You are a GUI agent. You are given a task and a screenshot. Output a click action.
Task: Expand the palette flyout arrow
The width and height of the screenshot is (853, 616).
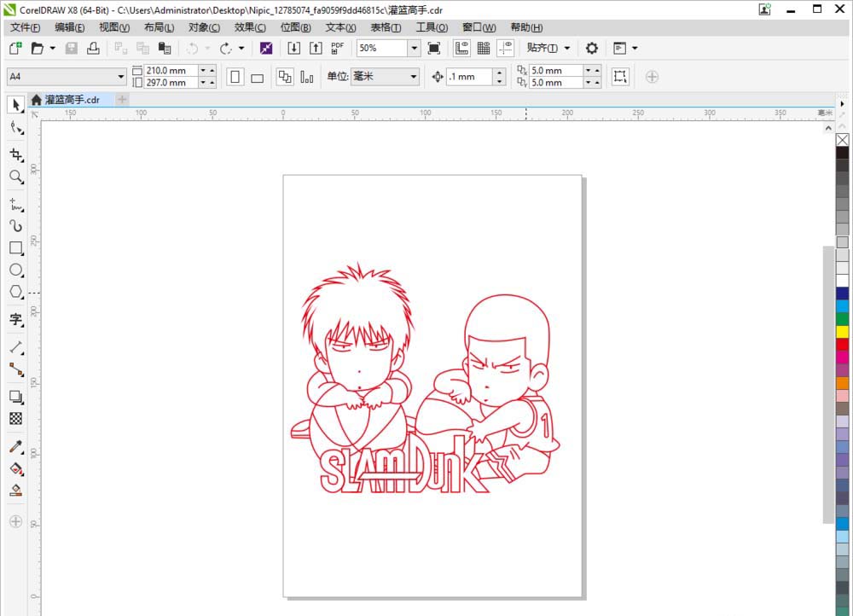click(842, 103)
